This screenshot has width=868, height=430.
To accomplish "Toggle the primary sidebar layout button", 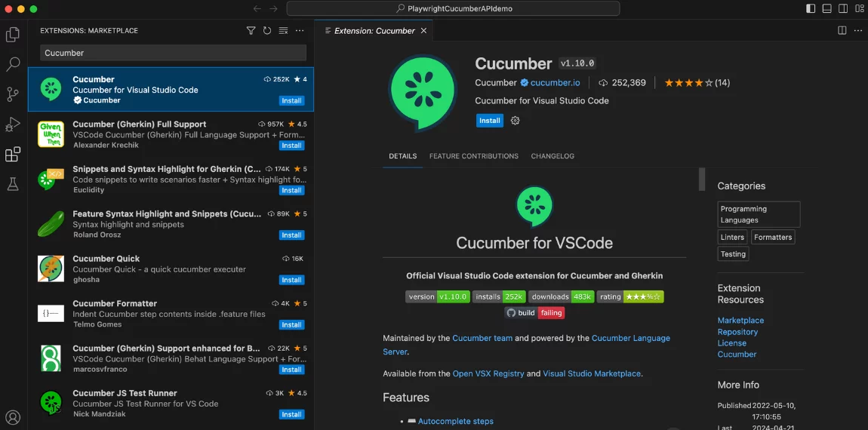I will (811, 8).
